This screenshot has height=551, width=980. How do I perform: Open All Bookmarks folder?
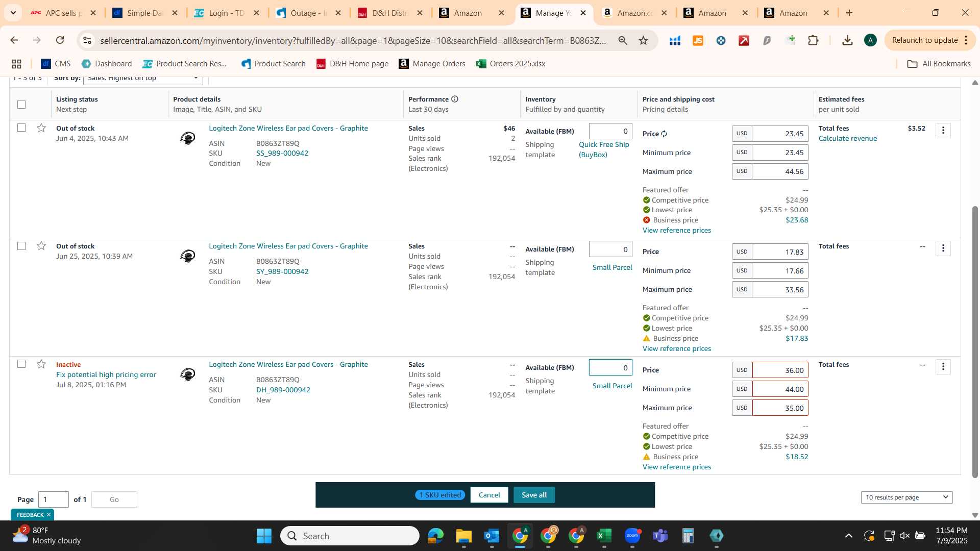coord(939,64)
